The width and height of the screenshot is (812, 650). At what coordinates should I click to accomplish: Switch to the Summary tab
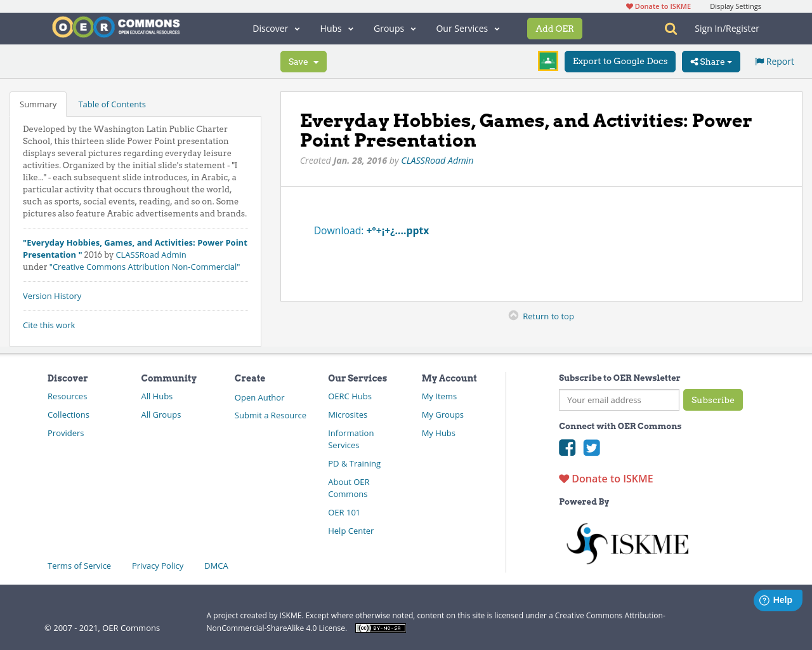(x=38, y=104)
